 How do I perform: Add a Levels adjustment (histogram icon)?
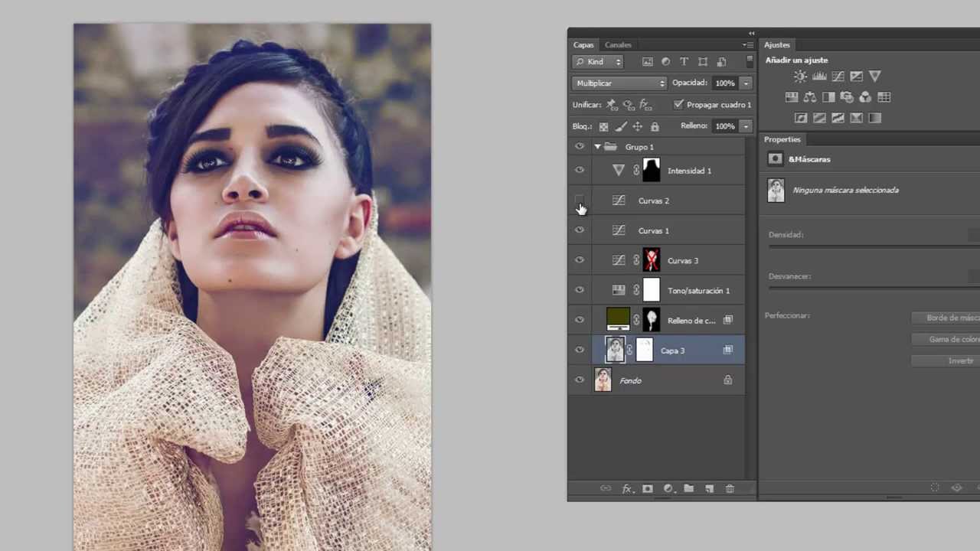click(x=819, y=77)
